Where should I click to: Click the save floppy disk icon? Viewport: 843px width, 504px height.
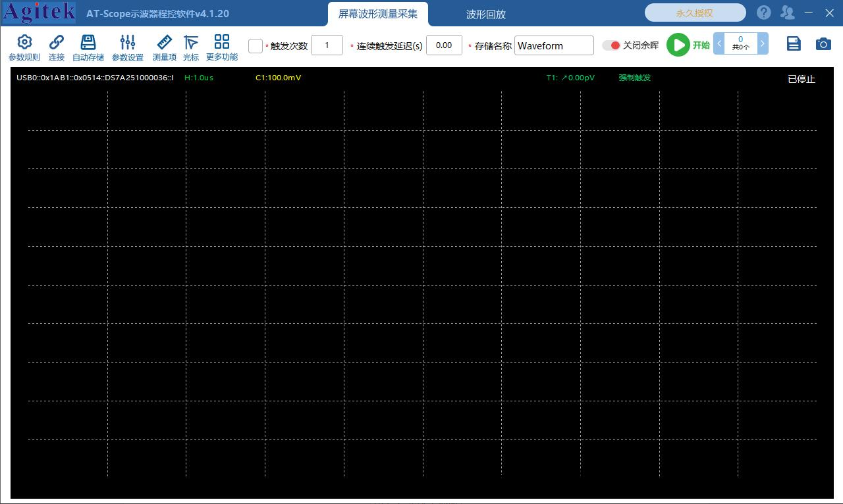[x=794, y=44]
